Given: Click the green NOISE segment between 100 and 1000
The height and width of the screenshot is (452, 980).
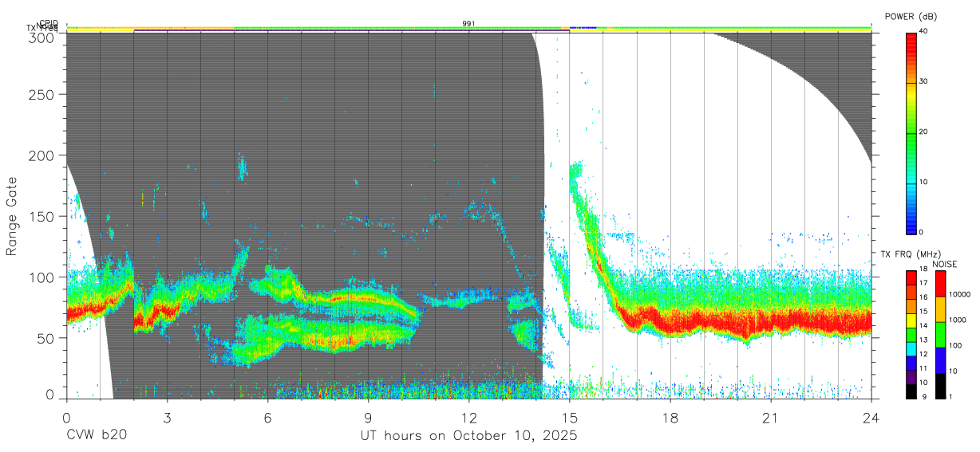Looking at the screenshot, I should 940,334.
